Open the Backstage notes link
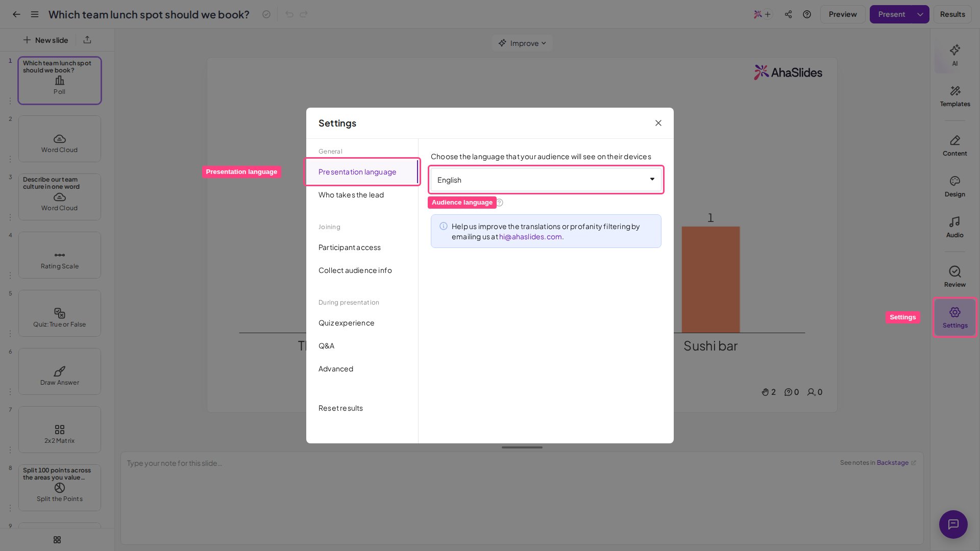 (896, 463)
